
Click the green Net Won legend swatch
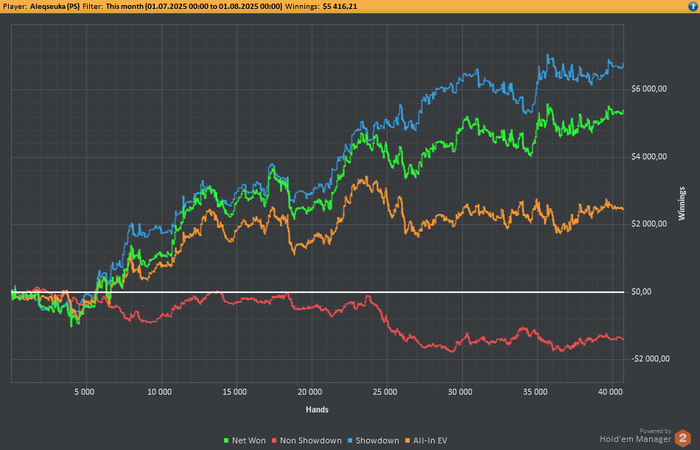pos(226,441)
